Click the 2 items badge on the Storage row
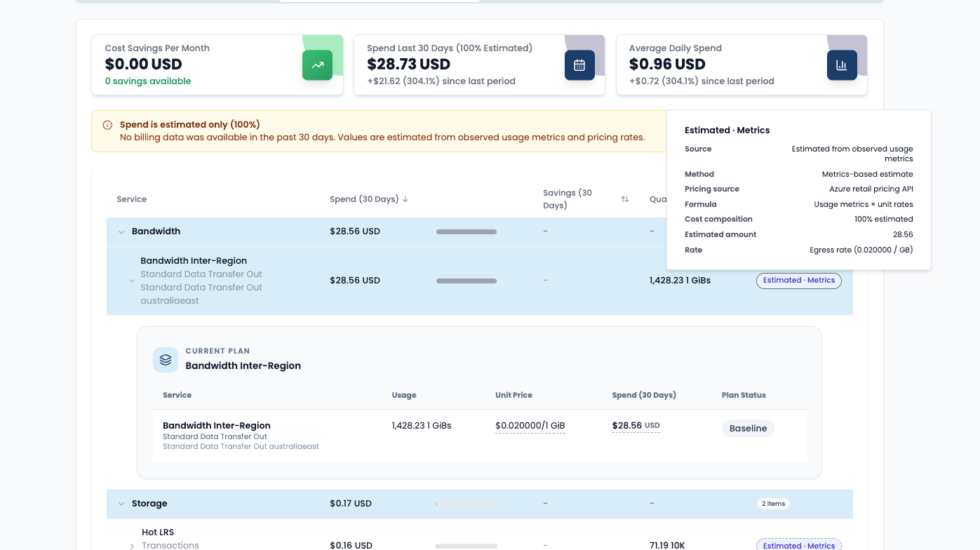This screenshot has height=550, width=980. (x=773, y=503)
